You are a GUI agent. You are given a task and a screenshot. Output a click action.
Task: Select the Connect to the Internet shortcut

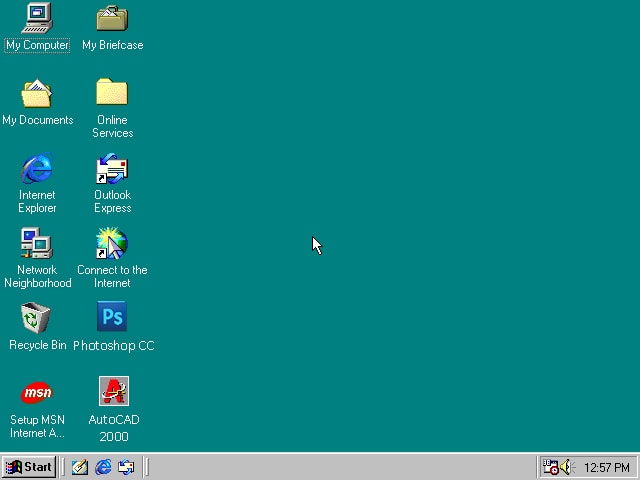pos(112,243)
